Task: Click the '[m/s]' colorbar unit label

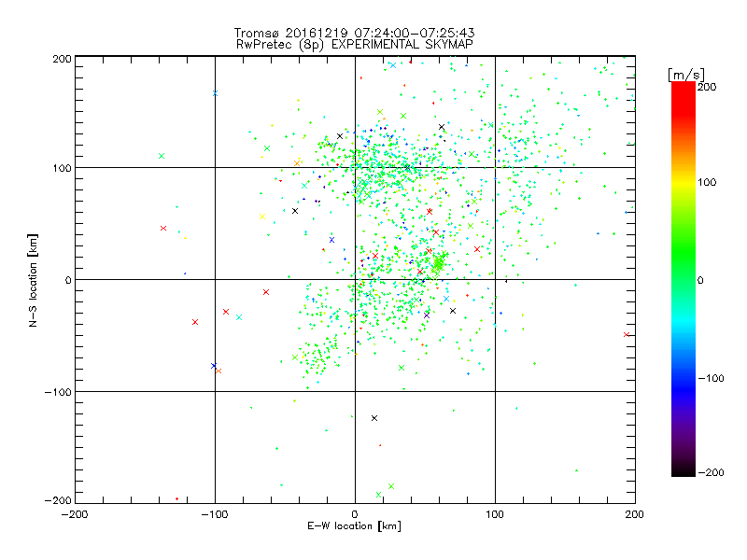Action: pyautogui.click(x=685, y=75)
